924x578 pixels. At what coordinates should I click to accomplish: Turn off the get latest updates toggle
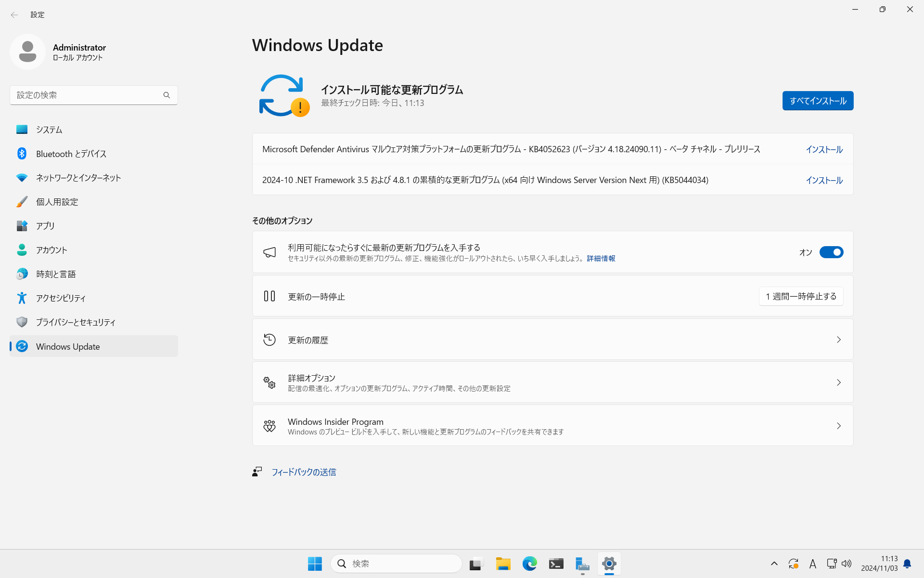coord(831,252)
